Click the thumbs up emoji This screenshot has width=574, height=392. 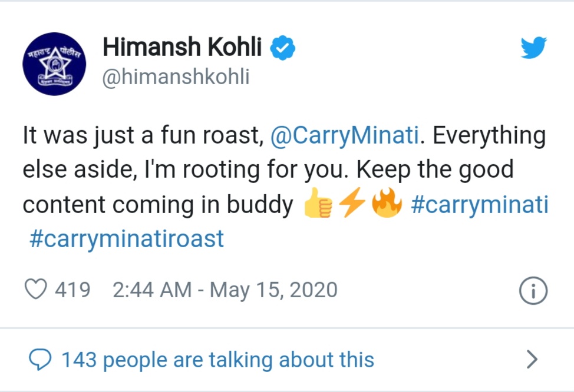(318, 203)
